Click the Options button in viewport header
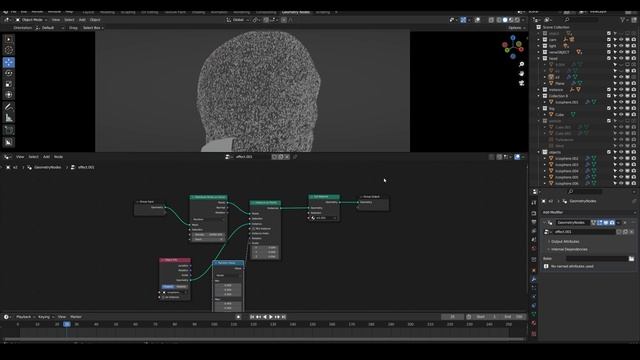640x360 pixels. (516, 28)
